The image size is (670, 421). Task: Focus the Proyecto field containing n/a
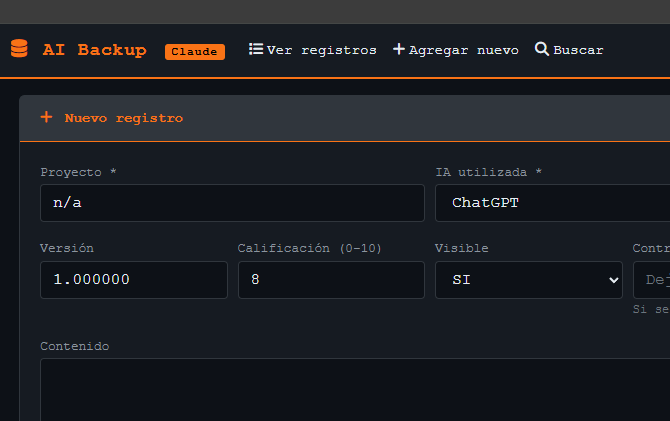point(232,202)
